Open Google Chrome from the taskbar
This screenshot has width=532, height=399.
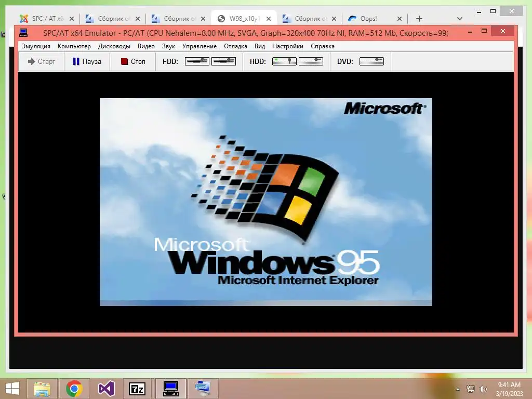(x=74, y=389)
